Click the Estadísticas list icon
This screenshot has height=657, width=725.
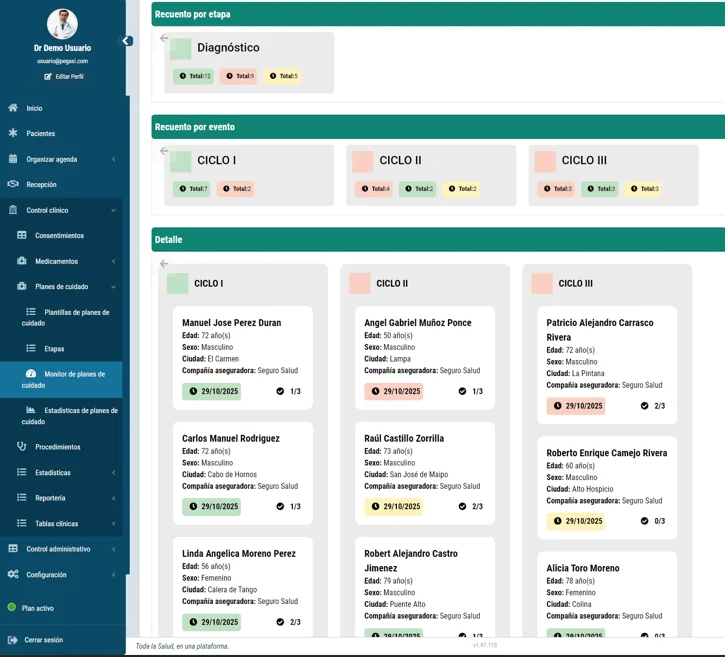click(x=22, y=472)
